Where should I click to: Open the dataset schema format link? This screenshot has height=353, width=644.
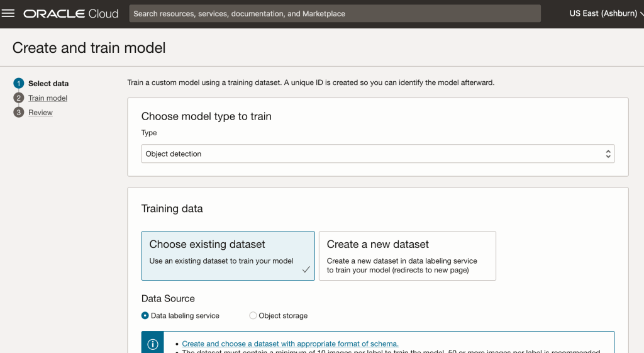pyautogui.click(x=290, y=344)
